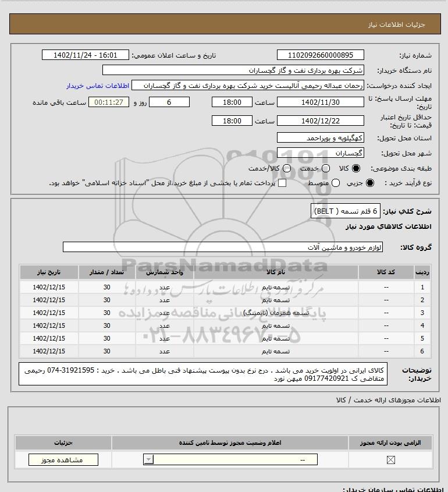Screen dimensions: 448x492
Task: Click the goods group field لوازم خودرو و ماشین آلات
Action: tap(223, 247)
